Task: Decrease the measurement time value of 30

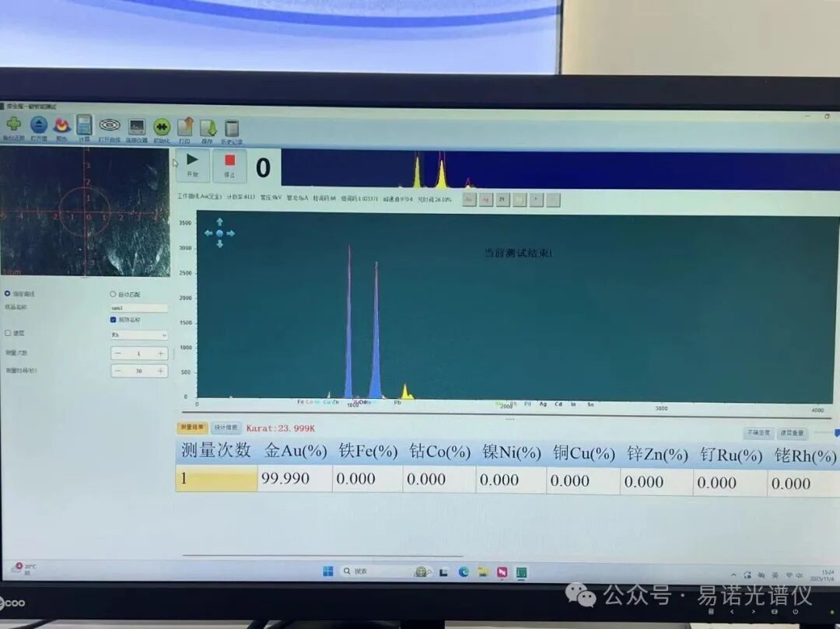Action: (x=118, y=370)
